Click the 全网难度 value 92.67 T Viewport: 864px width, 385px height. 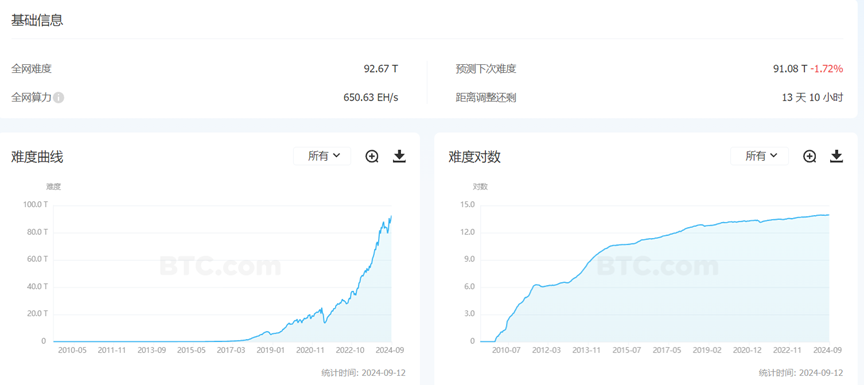[x=381, y=69]
